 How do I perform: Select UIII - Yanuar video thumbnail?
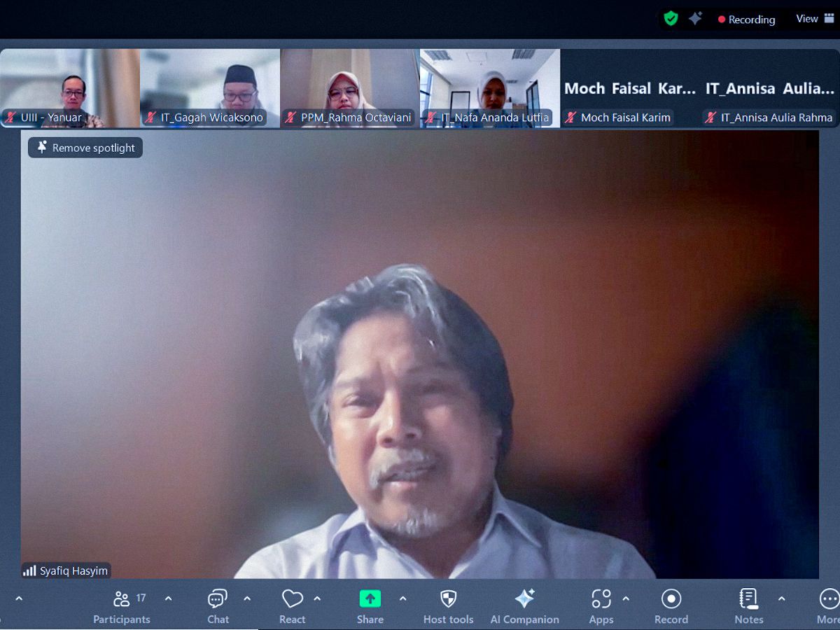[70, 87]
